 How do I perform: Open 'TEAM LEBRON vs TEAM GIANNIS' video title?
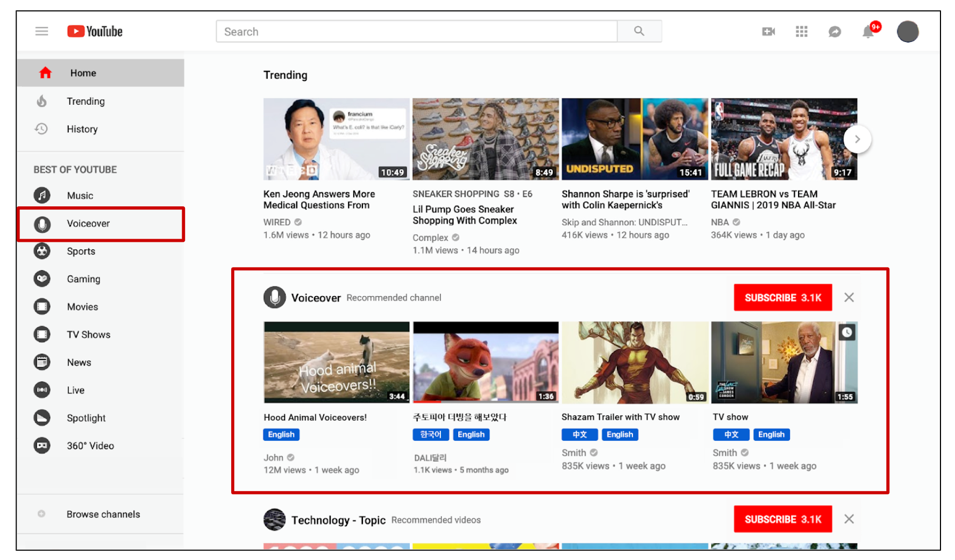(773, 199)
